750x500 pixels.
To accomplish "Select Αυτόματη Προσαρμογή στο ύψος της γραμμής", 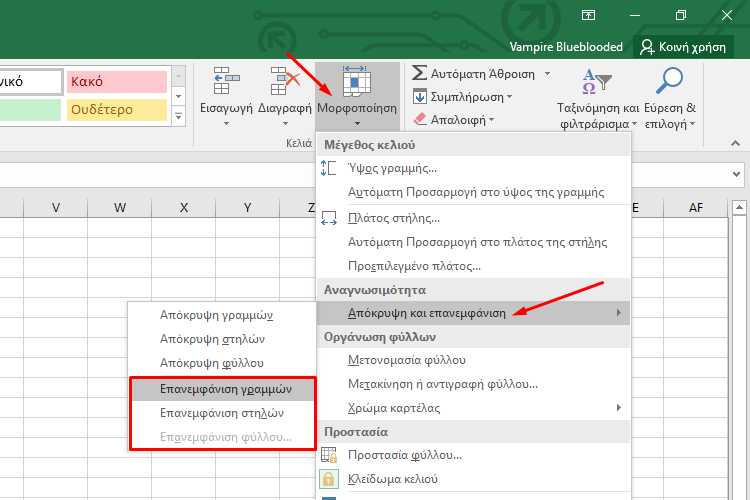I will tap(474, 192).
